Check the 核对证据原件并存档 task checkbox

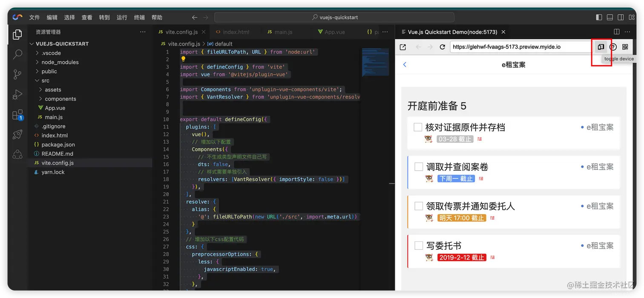[x=418, y=127]
